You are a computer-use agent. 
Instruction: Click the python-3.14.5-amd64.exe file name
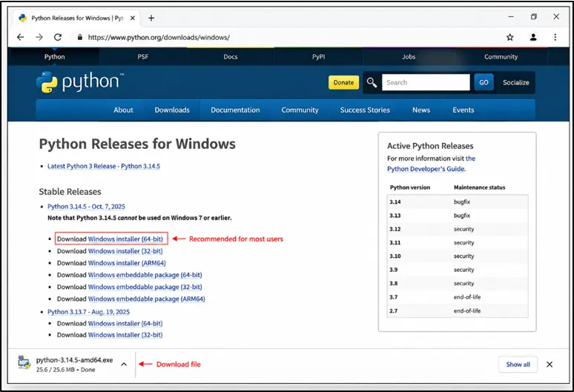pos(74,360)
